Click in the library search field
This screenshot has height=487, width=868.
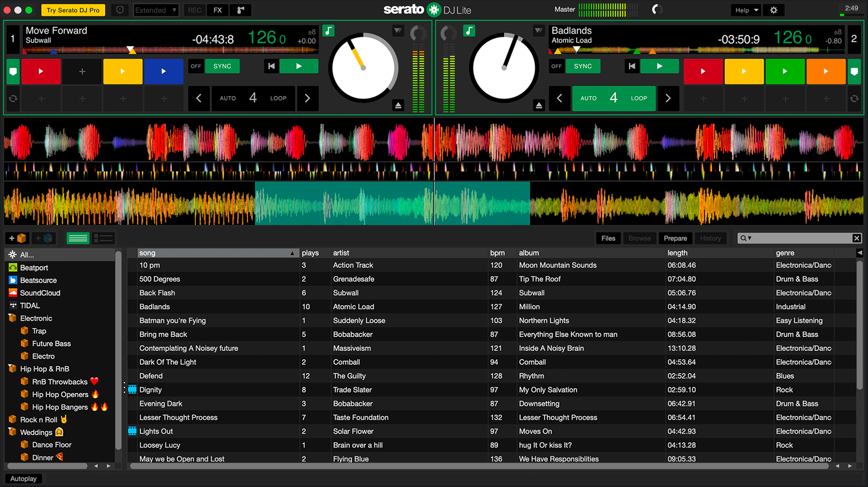[800, 238]
